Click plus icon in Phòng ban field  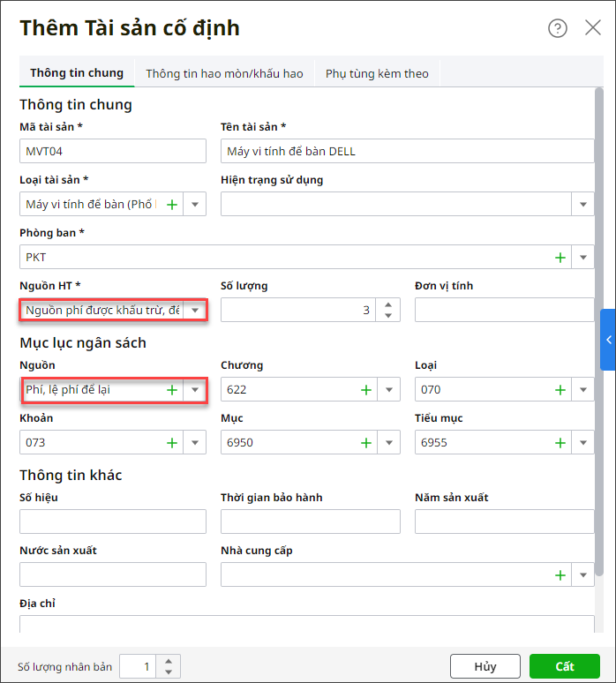click(560, 258)
